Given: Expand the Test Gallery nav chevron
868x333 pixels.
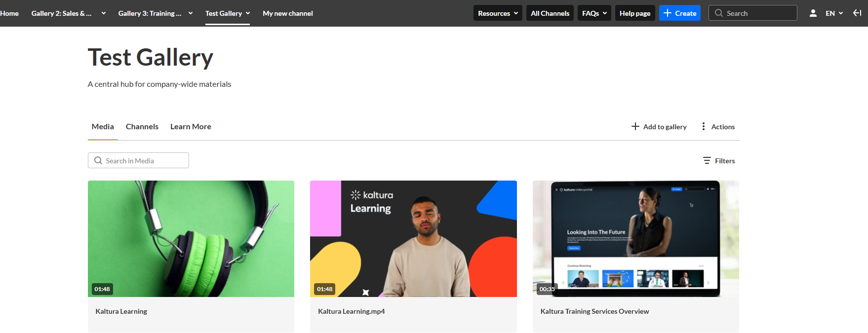Looking at the screenshot, I should click(x=248, y=13).
